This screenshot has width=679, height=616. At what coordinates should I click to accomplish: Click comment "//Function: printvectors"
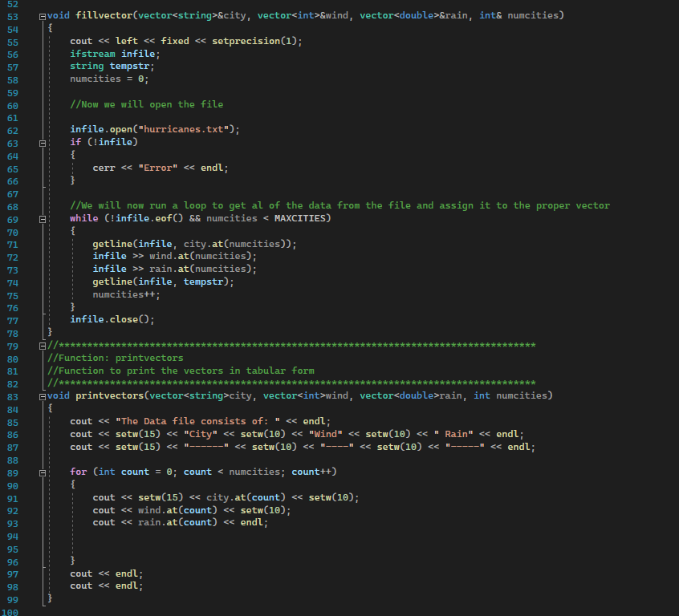(116, 358)
